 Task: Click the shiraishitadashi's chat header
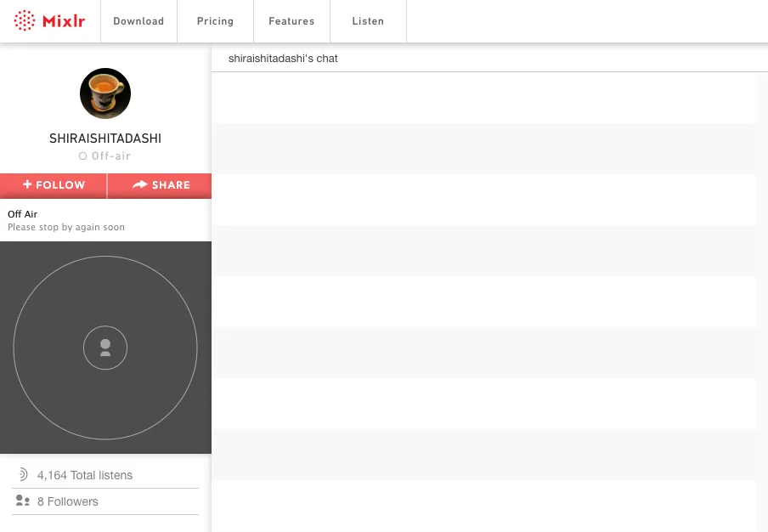pos(283,59)
